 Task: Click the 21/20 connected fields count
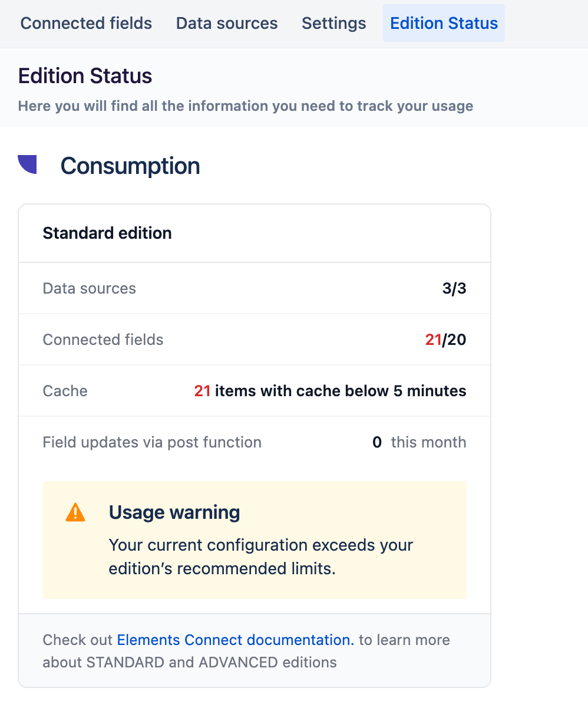(445, 340)
